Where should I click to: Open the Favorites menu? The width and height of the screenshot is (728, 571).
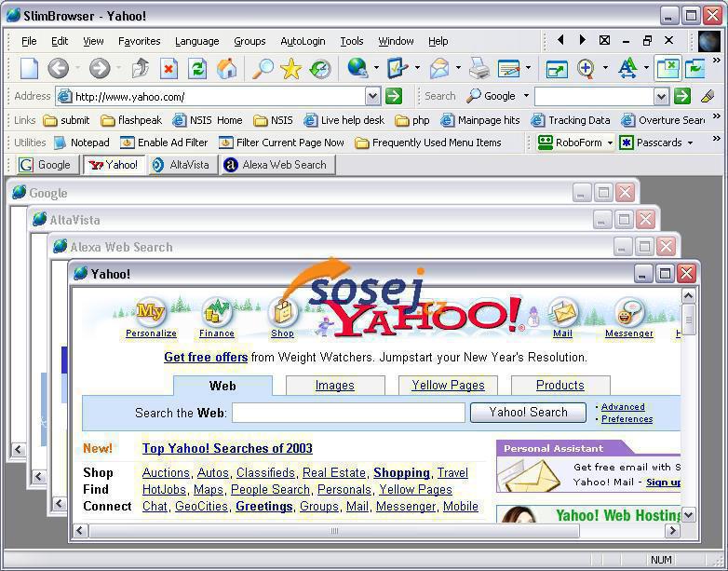[x=140, y=41]
